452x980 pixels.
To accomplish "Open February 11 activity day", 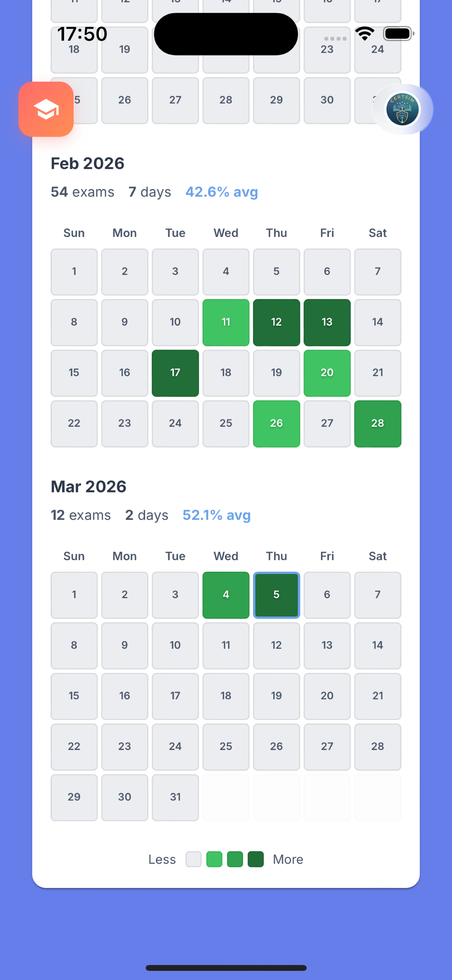I will click(x=226, y=322).
